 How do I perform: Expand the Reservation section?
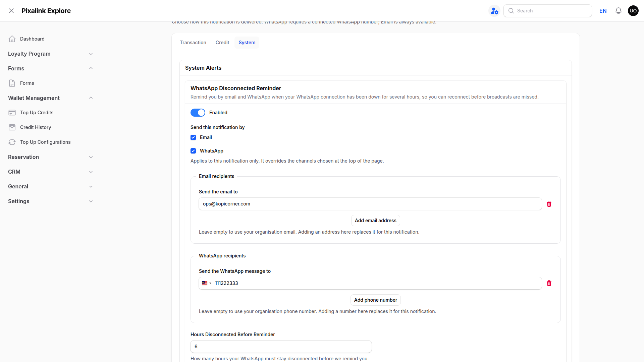point(50,157)
